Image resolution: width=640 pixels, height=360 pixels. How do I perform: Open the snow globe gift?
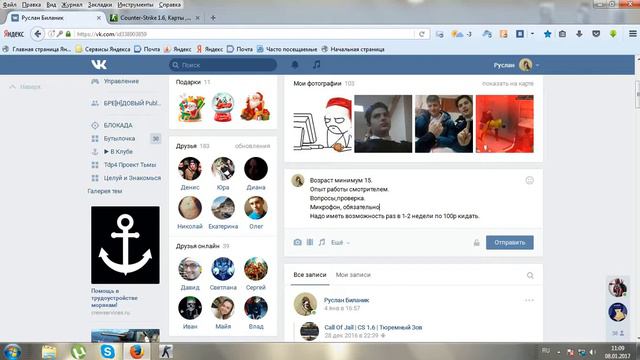tap(223, 107)
